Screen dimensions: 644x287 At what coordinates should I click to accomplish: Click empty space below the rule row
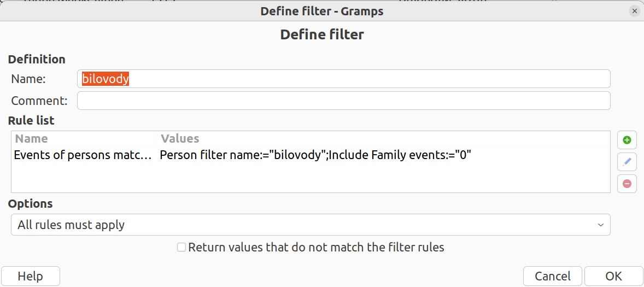click(x=311, y=179)
